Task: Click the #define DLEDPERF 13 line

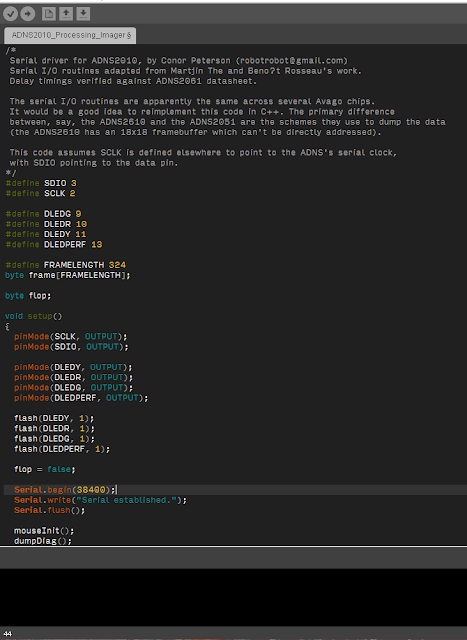Action: pos(54,244)
